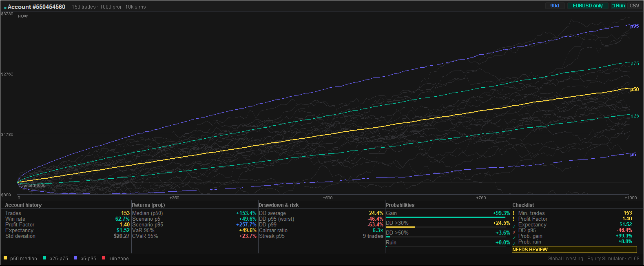Export results with the CSV button

(634, 6)
